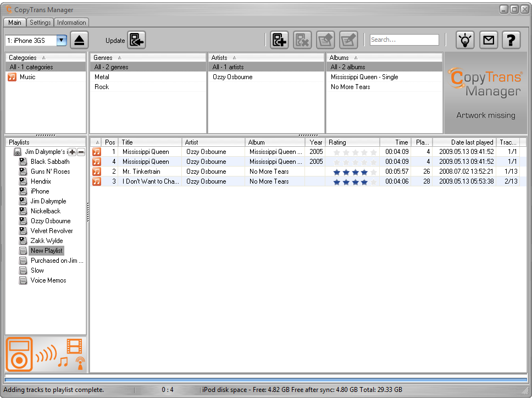Screen dimensions: 532x398
Task: Open the Information tab
Action: pos(71,23)
